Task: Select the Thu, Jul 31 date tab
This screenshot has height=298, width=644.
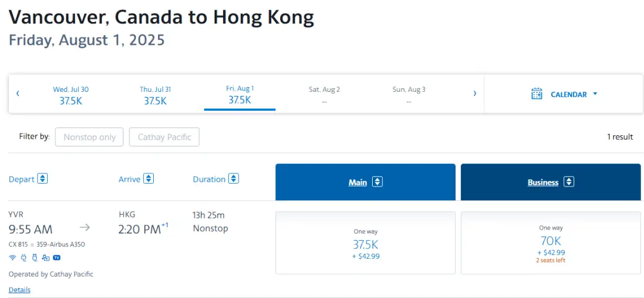Action: coord(155,95)
